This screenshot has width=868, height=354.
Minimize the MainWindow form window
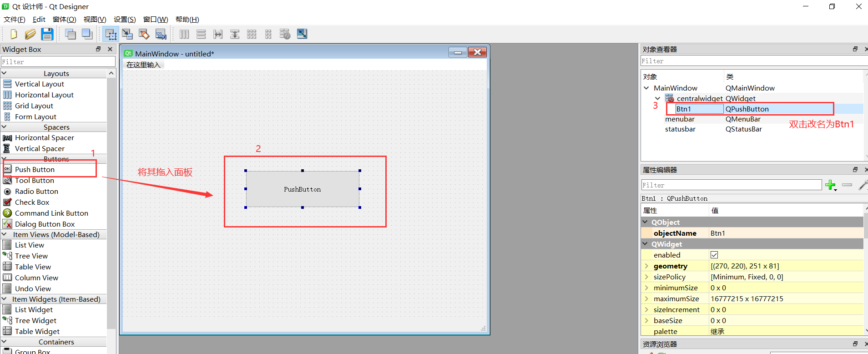pos(458,52)
